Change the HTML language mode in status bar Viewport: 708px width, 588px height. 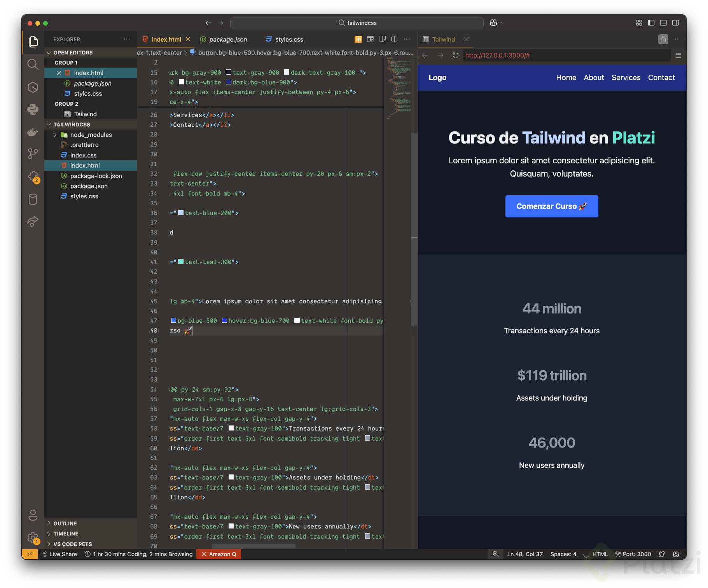tap(600, 554)
